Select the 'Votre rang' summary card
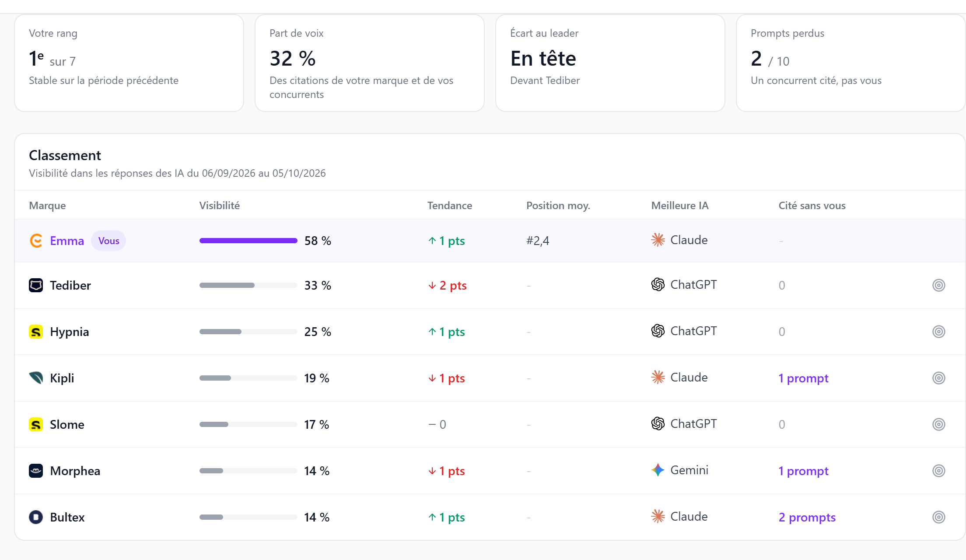 point(129,63)
